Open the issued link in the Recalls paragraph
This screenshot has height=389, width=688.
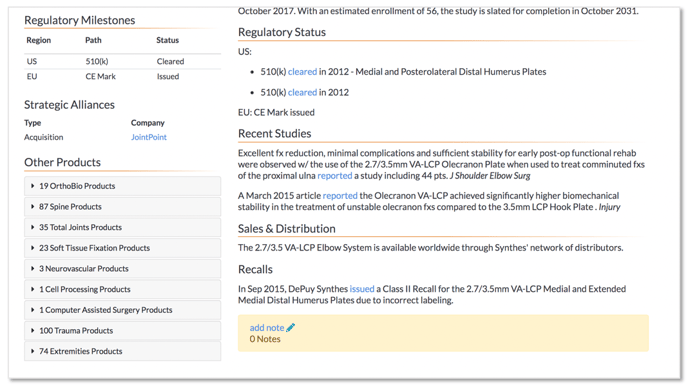click(x=362, y=289)
